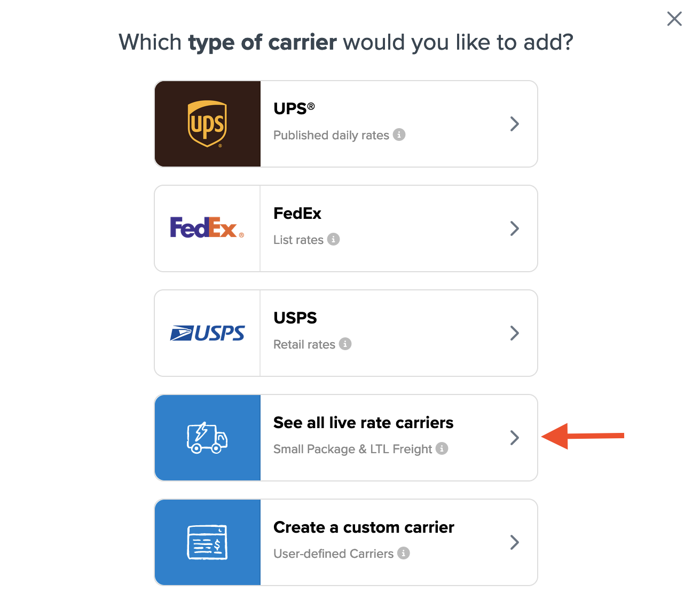Screen dimensions: 692x616
Task: Open Create a custom carrier chevron
Action: click(x=514, y=542)
